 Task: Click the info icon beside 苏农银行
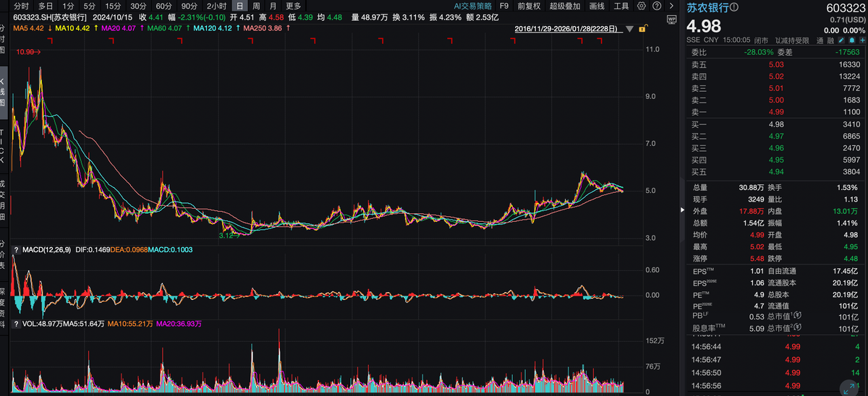[734, 7]
